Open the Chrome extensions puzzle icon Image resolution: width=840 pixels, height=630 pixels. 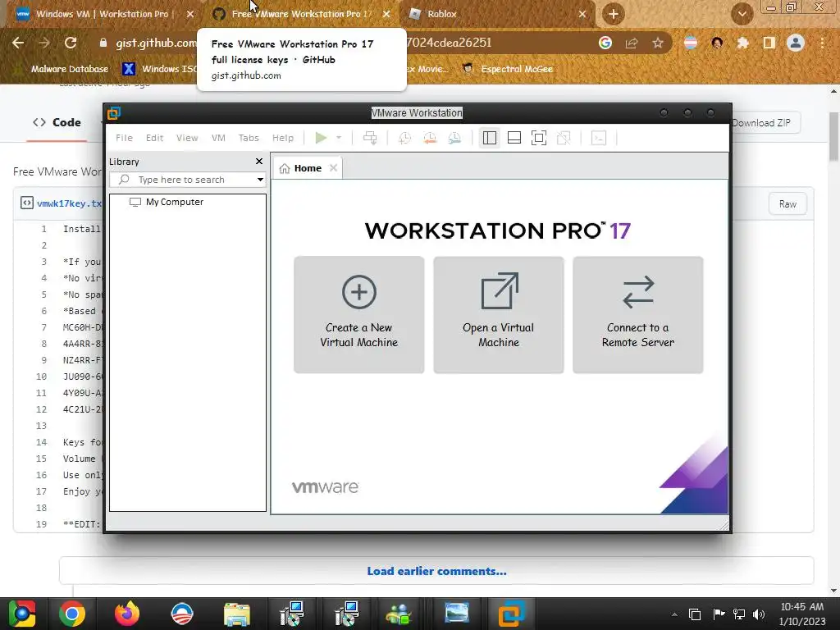click(x=742, y=43)
